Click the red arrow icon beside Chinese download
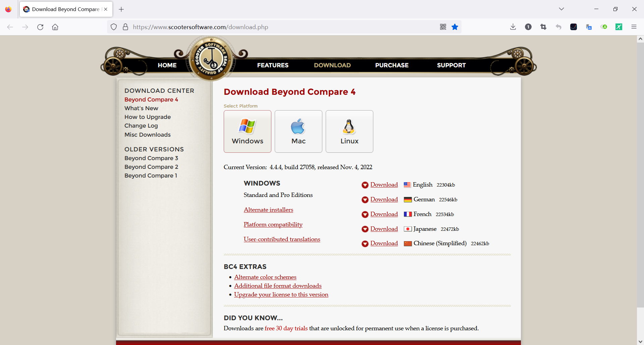This screenshot has height=345, width=644. (365, 244)
